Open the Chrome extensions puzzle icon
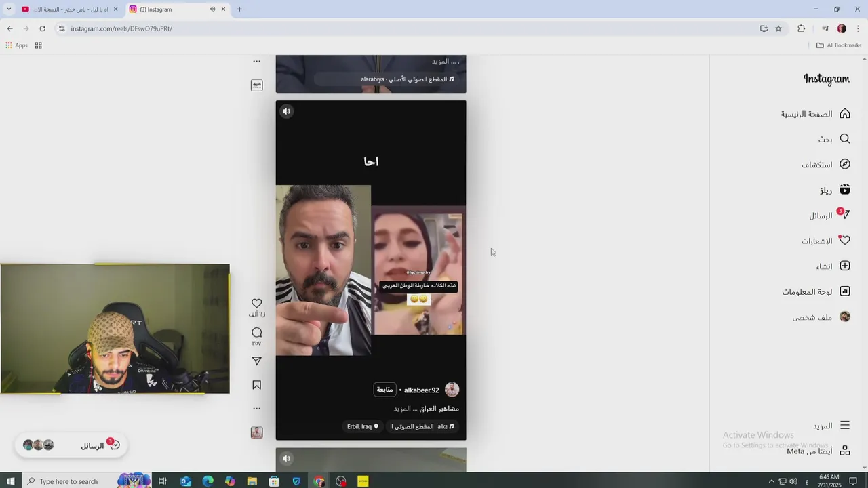This screenshot has height=488, width=868. point(802,28)
